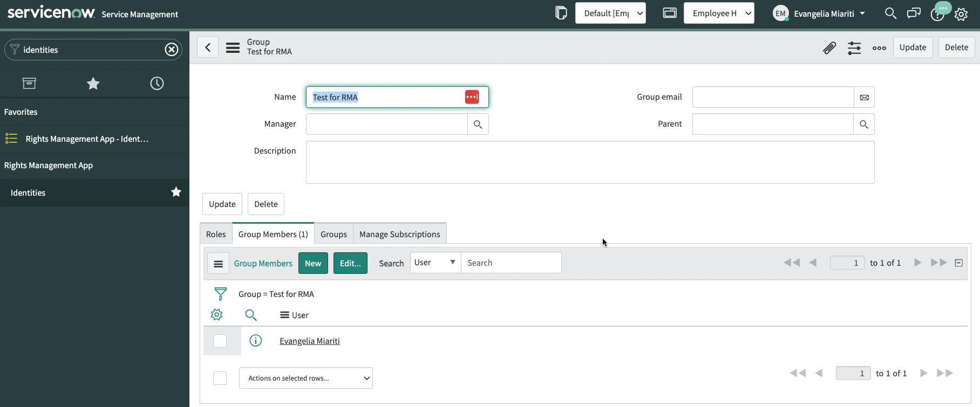Viewport: 980px width, 407px height.
Task: Open the global search magnifier icon
Action: click(x=890, y=13)
